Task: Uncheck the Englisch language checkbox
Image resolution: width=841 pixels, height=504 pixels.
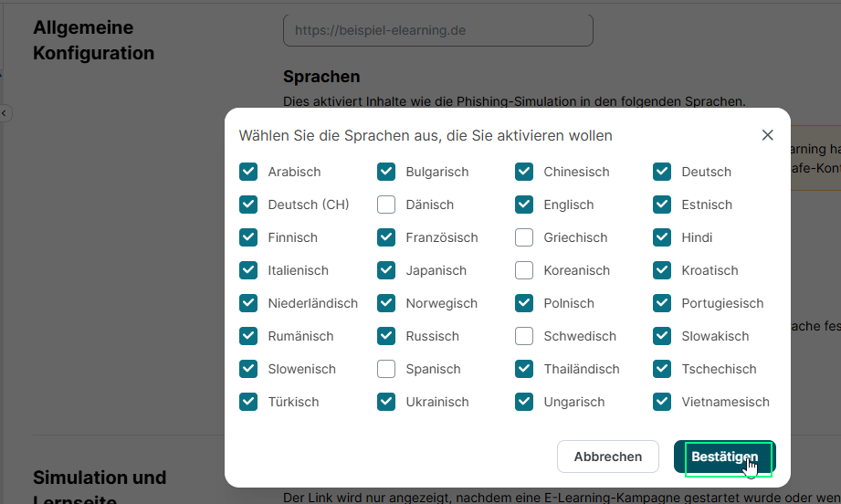Action: (x=524, y=205)
